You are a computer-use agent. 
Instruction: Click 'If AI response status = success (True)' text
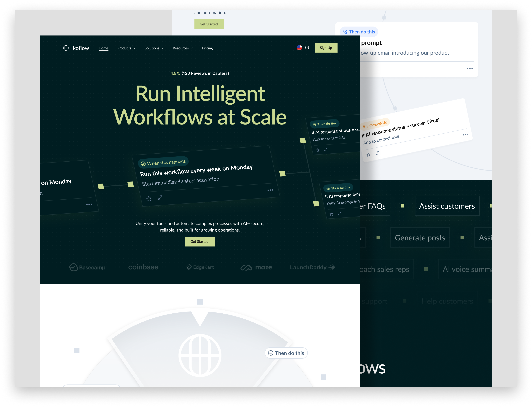[400, 128]
